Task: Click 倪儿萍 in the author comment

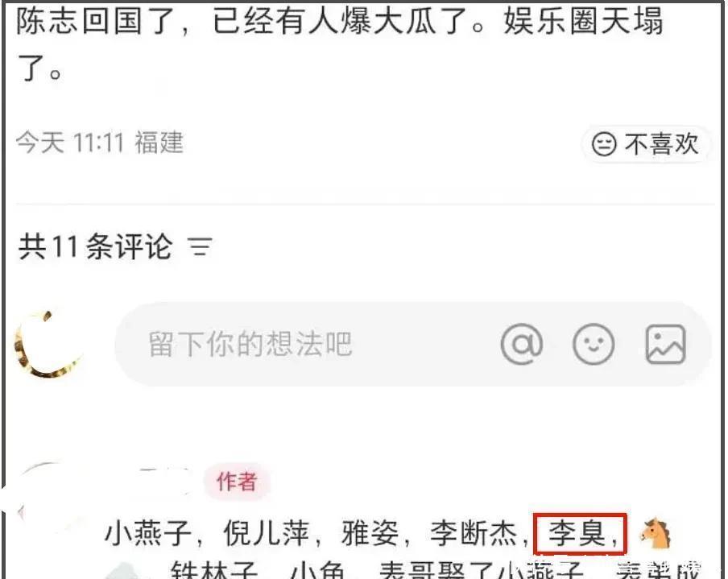Action: tap(266, 533)
